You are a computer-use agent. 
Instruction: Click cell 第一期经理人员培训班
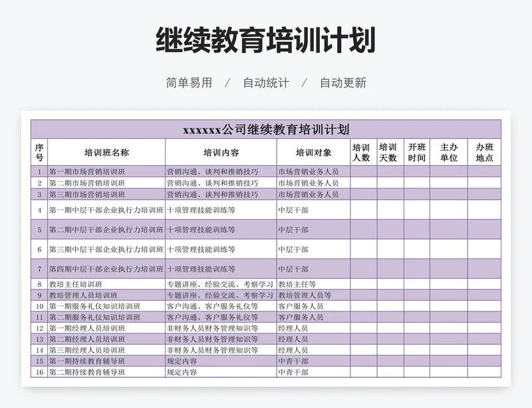coord(106,328)
